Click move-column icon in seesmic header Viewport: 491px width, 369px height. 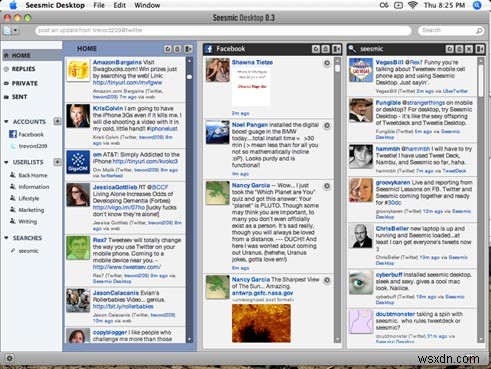[x=480, y=49]
